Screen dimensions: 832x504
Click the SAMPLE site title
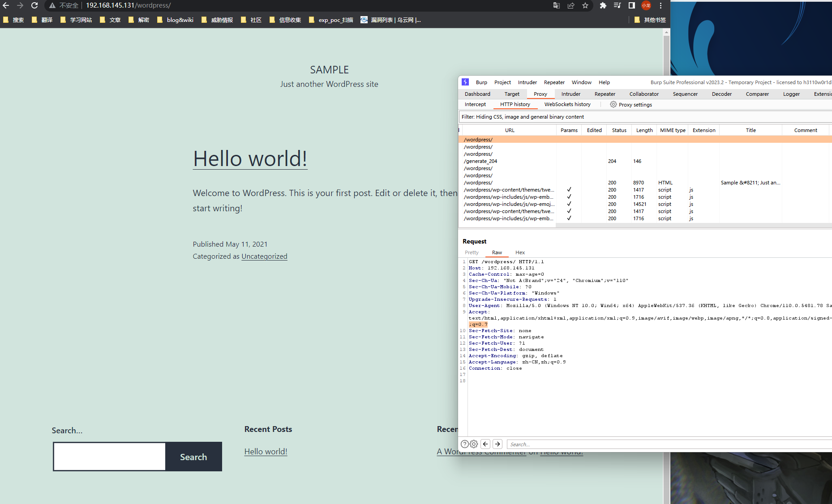pyautogui.click(x=329, y=70)
